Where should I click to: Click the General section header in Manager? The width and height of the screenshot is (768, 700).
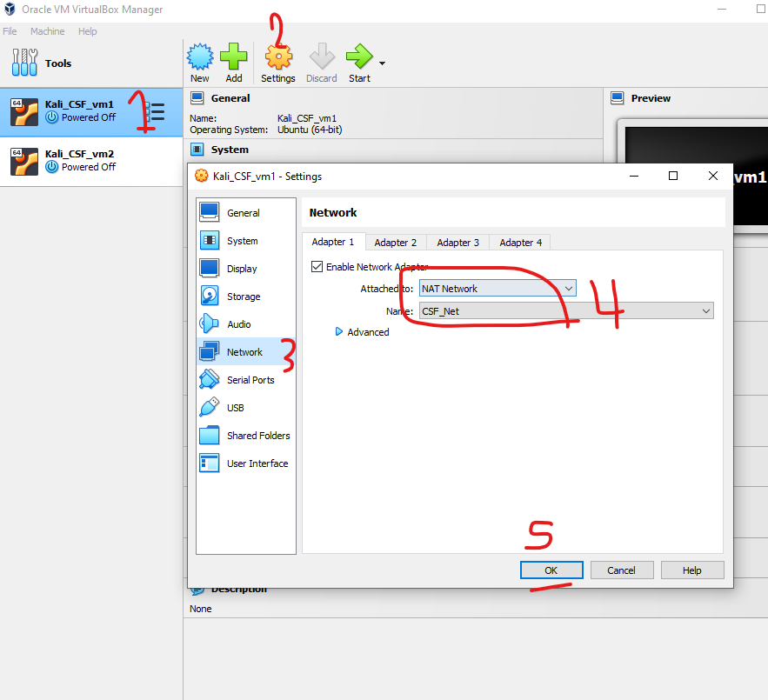[x=230, y=98]
